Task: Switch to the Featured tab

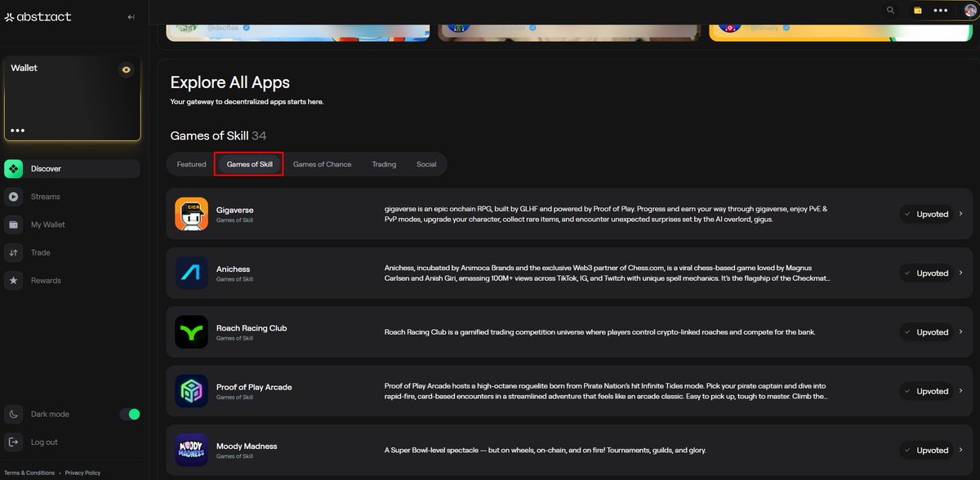Action: click(x=191, y=164)
